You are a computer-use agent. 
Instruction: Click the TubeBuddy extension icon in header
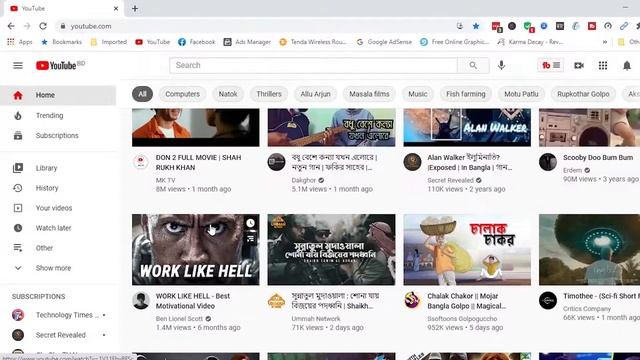[x=551, y=65]
